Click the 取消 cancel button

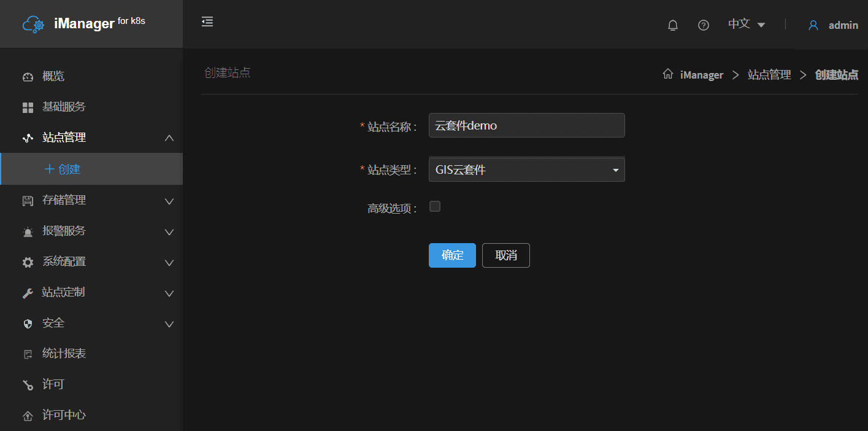point(505,255)
